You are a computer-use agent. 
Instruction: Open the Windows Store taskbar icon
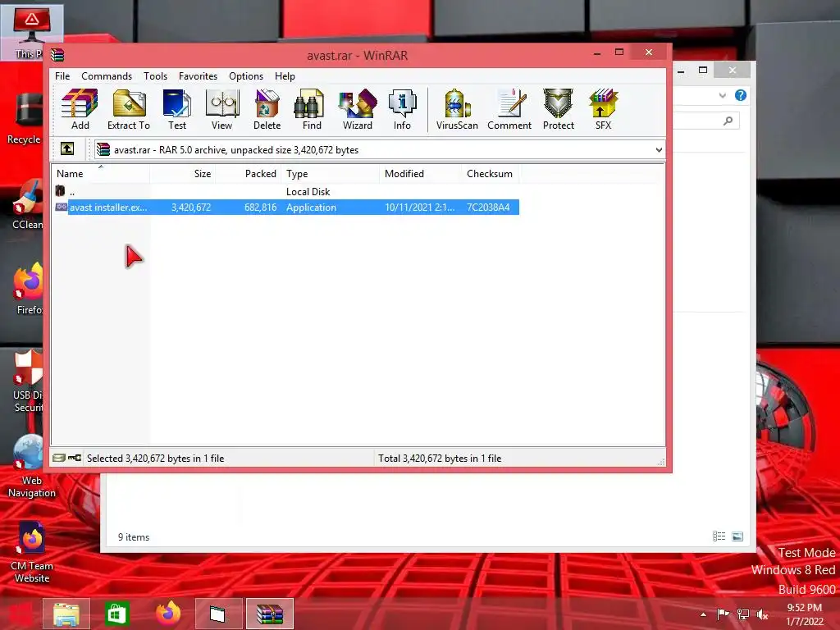[116, 614]
